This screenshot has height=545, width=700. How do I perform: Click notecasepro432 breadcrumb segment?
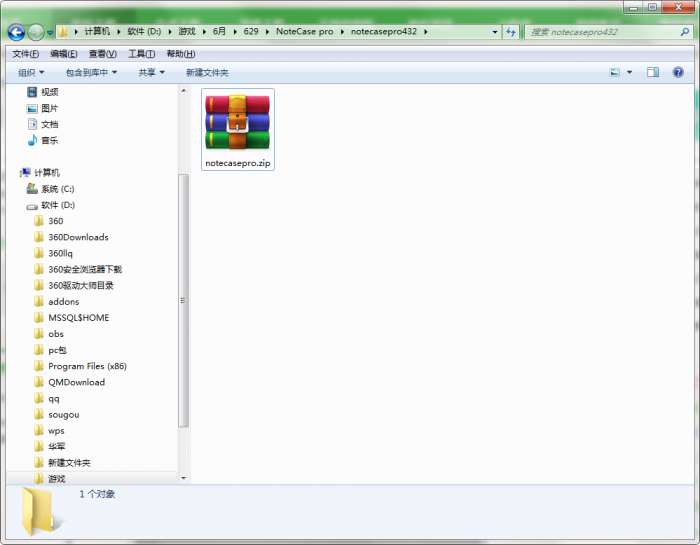pyautogui.click(x=383, y=31)
